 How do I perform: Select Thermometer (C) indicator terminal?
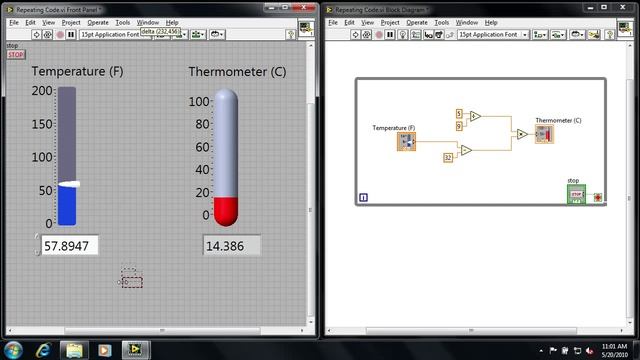pyautogui.click(x=544, y=134)
